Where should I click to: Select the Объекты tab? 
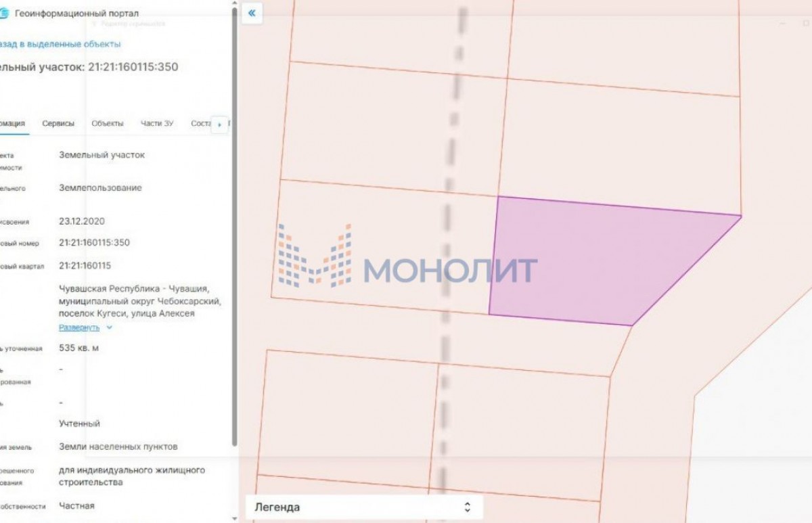pyautogui.click(x=108, y=123)
